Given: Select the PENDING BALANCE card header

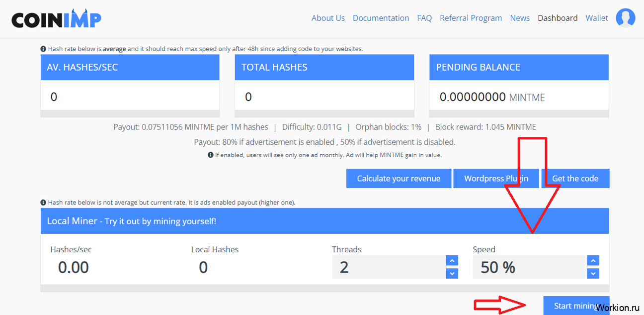Looking at the screenshot, I should (519, 67).
